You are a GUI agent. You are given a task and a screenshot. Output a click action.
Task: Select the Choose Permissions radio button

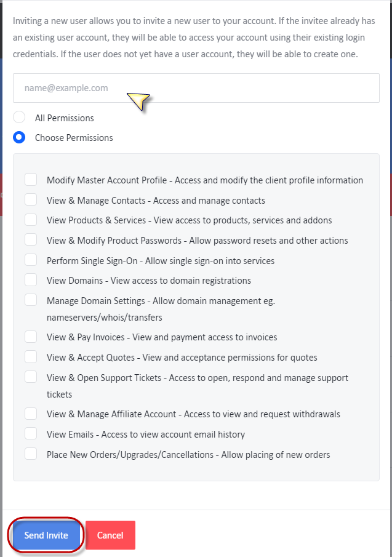coord(19,137)
